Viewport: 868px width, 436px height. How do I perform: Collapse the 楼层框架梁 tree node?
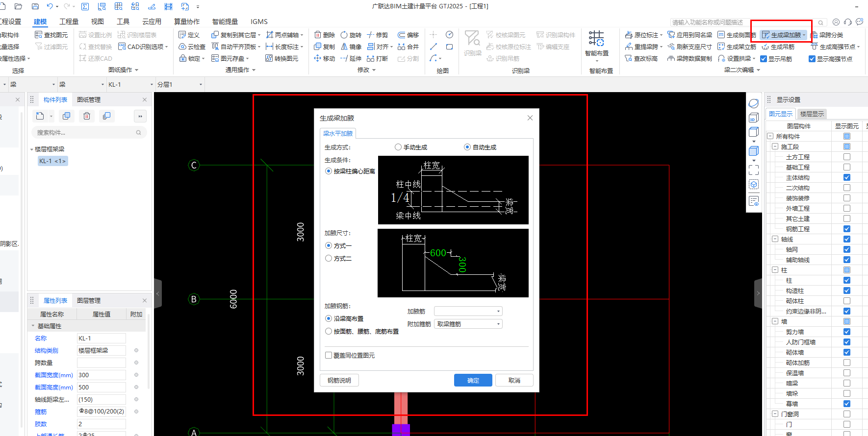click(x=32, y=149)
